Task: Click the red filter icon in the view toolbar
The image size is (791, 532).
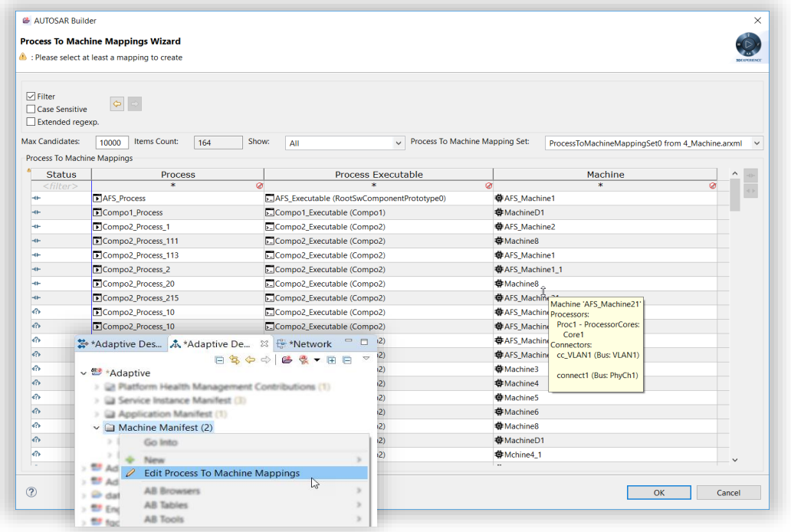Action: 304,360
